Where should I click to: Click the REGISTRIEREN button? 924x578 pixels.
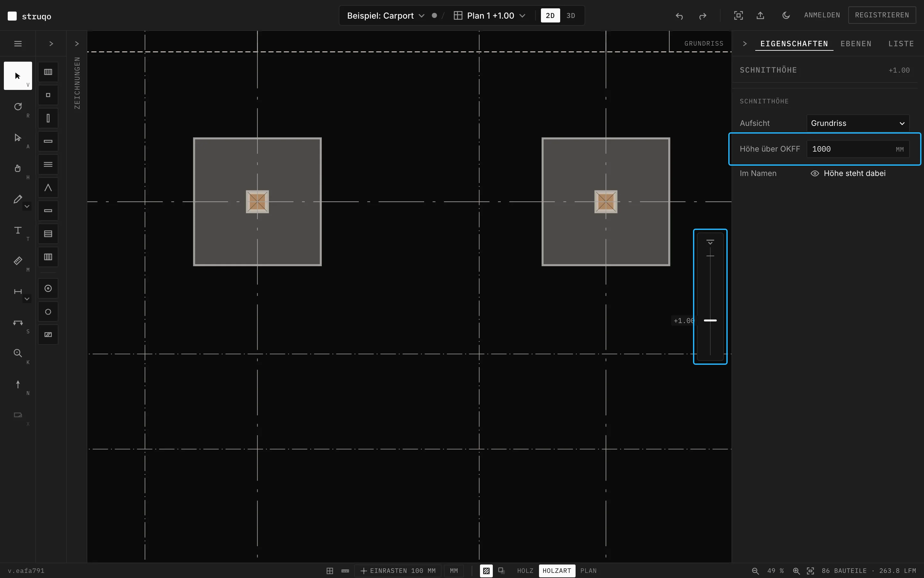coord(882,15)
